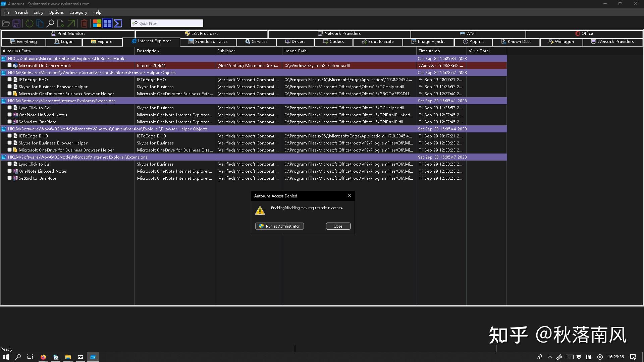Click Close in the Access Denied dialog
Viewport: 644px width, 362px height.
pos(338,226)
